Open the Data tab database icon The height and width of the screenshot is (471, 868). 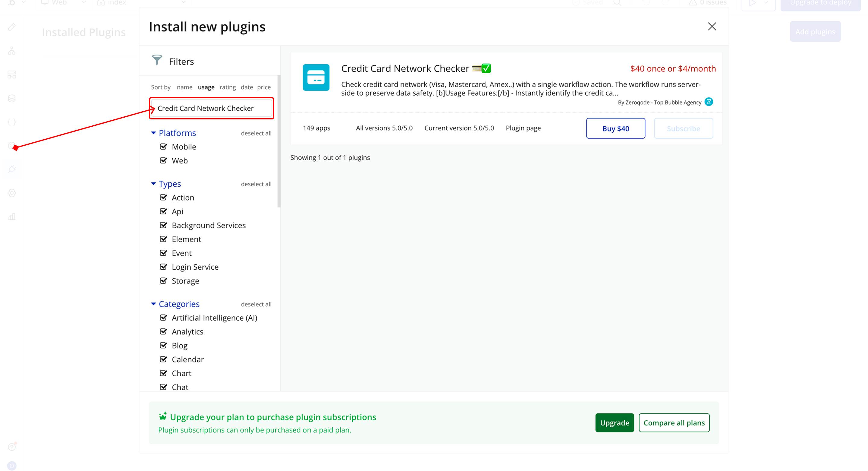[12, 98]
